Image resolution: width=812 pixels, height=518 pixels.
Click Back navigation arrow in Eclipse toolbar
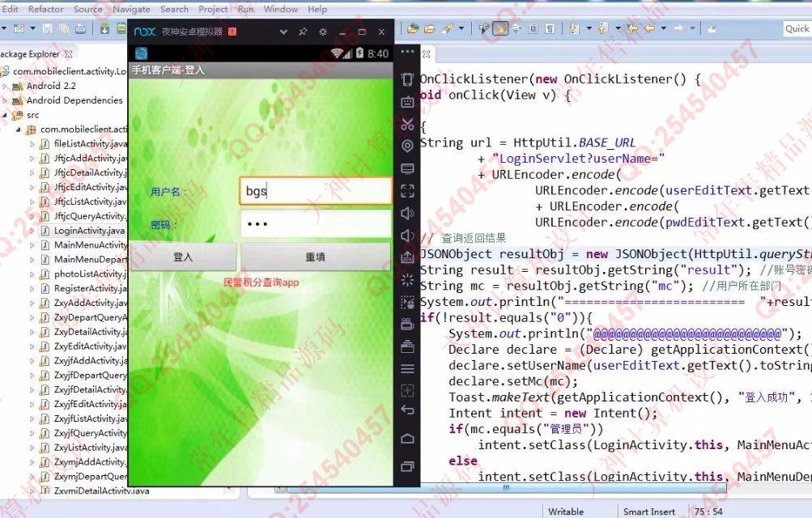point(649,28)
